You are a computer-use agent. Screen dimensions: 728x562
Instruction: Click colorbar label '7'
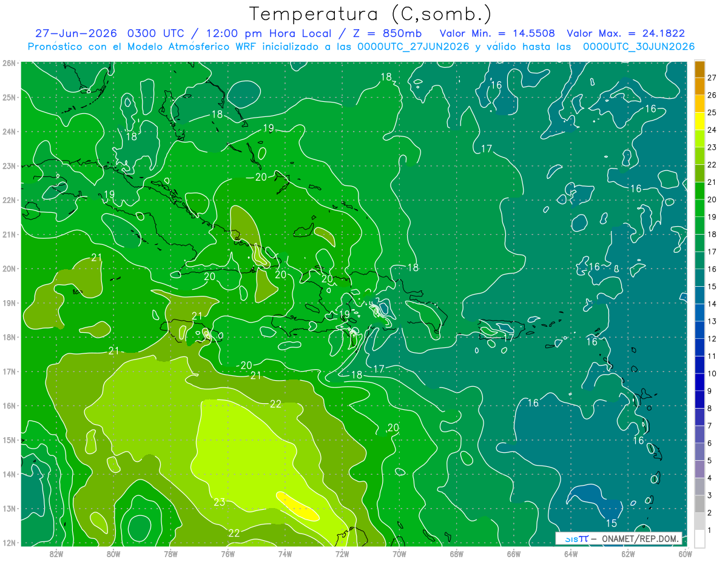tap(710, 426)
